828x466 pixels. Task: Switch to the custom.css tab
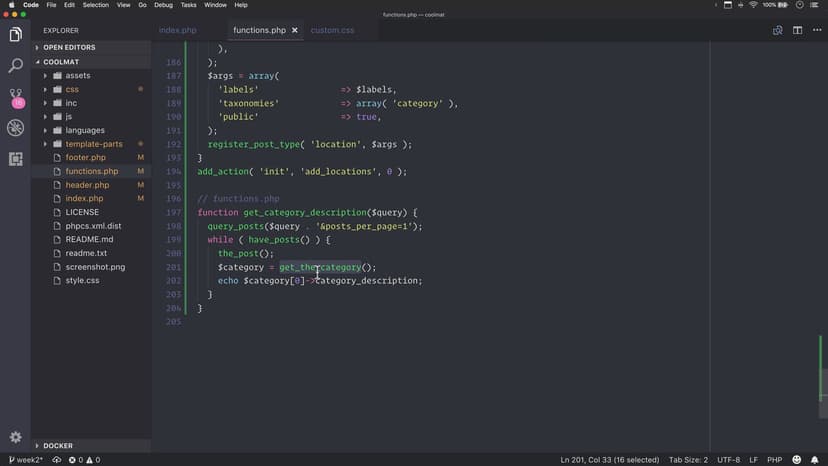point(332,30)
